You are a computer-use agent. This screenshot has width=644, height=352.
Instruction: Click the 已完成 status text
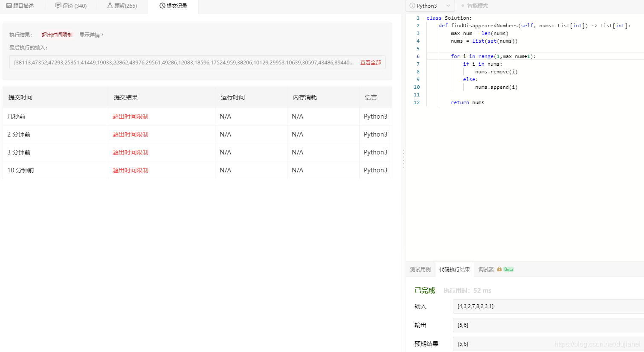425,291
